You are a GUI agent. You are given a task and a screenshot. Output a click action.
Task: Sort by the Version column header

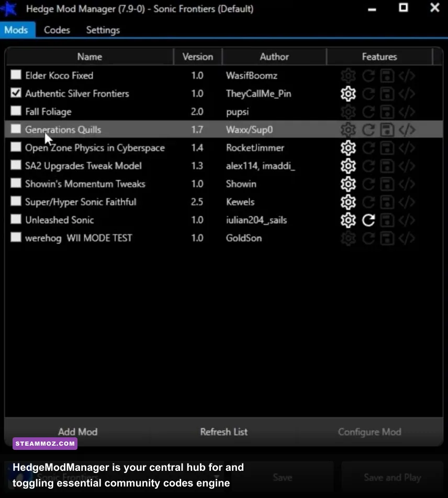pyautogui.click(x=198, y=57)
